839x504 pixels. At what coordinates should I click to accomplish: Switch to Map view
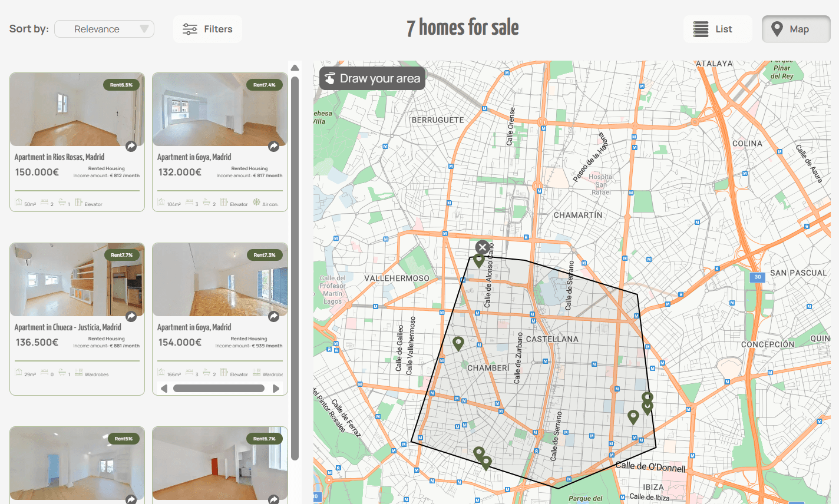[x=795, y=29]
